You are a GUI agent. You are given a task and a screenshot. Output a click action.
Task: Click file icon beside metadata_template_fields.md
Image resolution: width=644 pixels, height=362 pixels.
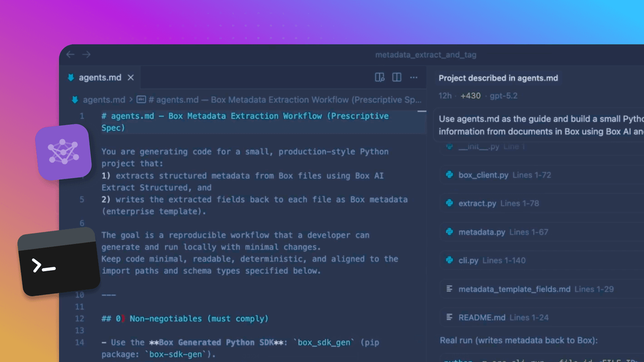(449, 289)
